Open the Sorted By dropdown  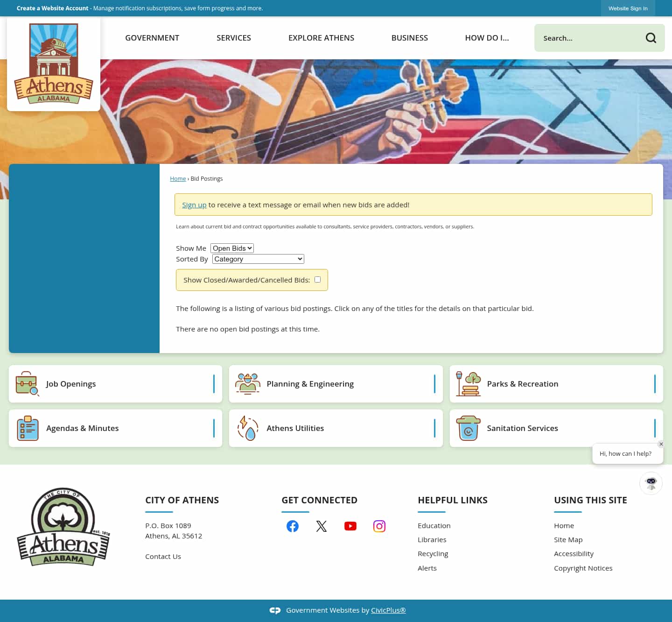(258, 259)
